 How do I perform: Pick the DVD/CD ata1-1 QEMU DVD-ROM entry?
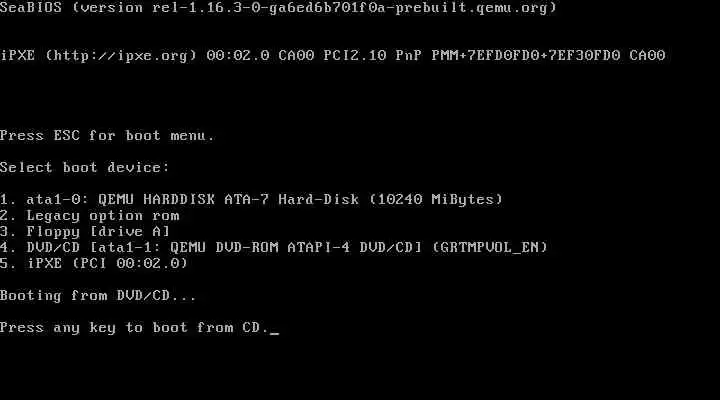[x=274, y=248]
